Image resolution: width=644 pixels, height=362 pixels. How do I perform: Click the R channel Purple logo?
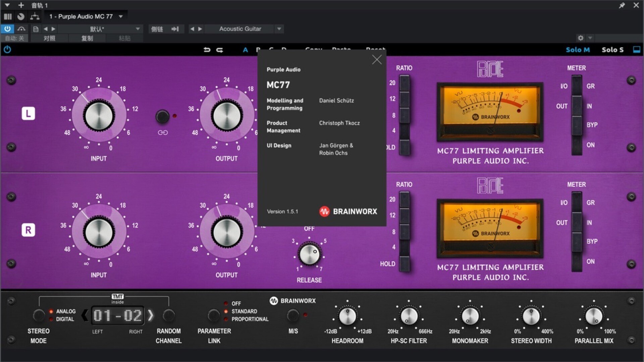point(490,186)
